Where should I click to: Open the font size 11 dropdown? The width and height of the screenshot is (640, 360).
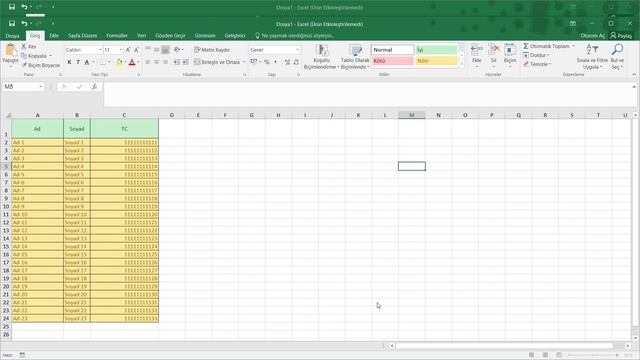coord(121,50)
